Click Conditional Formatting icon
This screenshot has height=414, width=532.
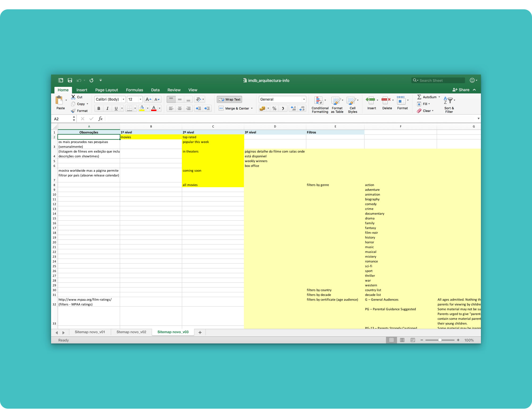pyautogui.click(x=319, y=101)
